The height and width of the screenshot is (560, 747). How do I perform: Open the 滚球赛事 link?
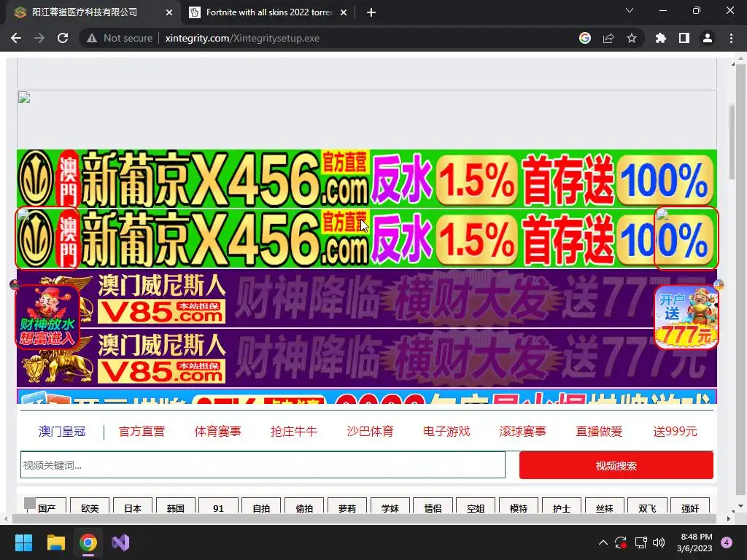pos(522,432)
